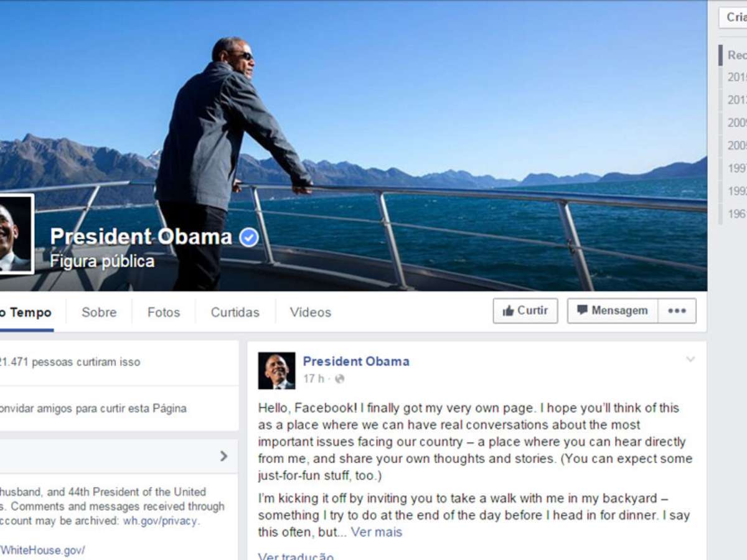Switch to the Fotos tab
747x560 pixels.
164,312
